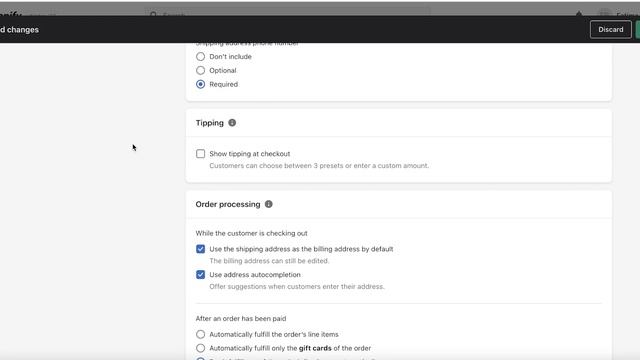Click the Discard button
The image size is (640, 360).
coord(611,29)
